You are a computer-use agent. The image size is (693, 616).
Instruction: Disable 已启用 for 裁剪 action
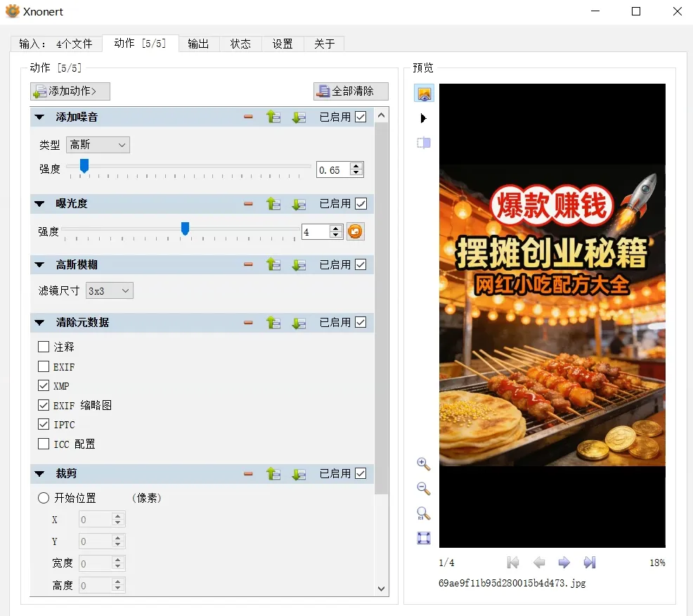click(x=361, y=474)
